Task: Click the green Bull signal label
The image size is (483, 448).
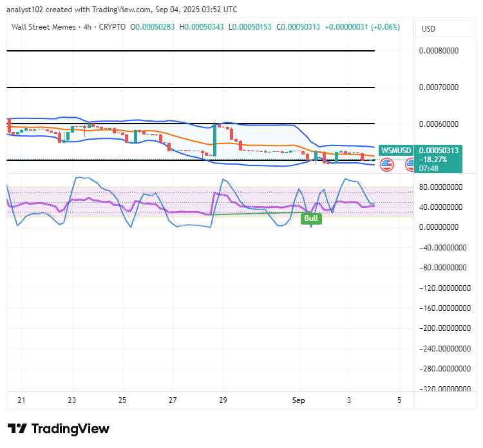Action: tap(311, 218)
